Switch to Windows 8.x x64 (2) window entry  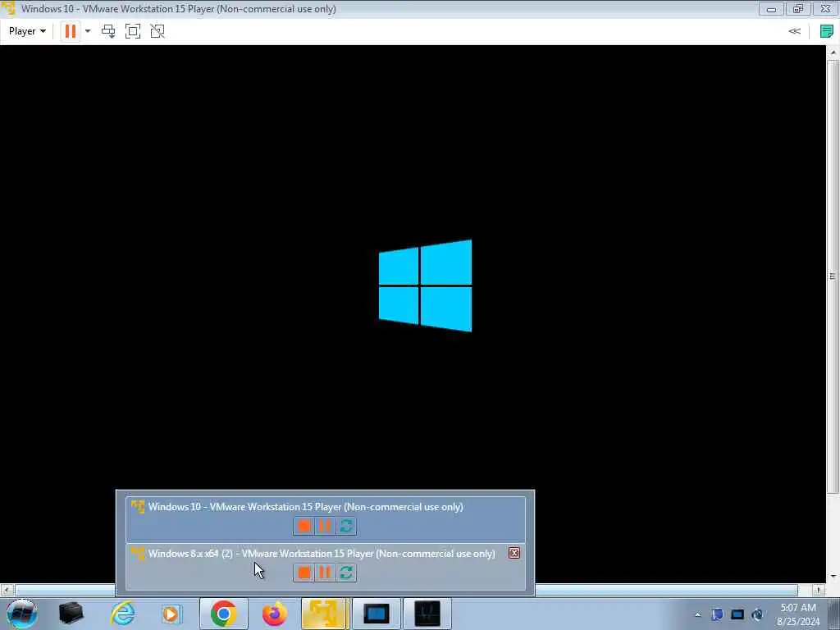[326, 567]
